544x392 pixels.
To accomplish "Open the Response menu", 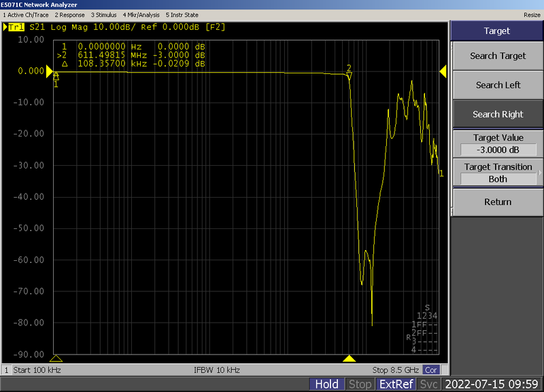I will 70,15.
